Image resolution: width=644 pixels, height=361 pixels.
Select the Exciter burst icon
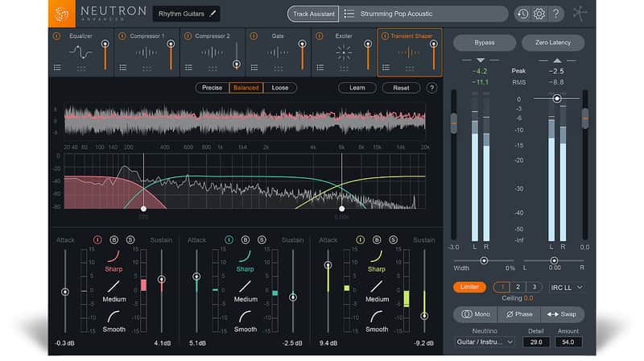[x=344, y=52]
